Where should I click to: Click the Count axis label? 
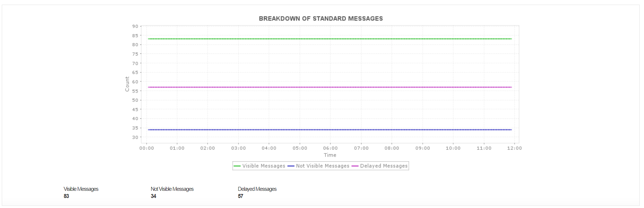(x=127, y=84)
